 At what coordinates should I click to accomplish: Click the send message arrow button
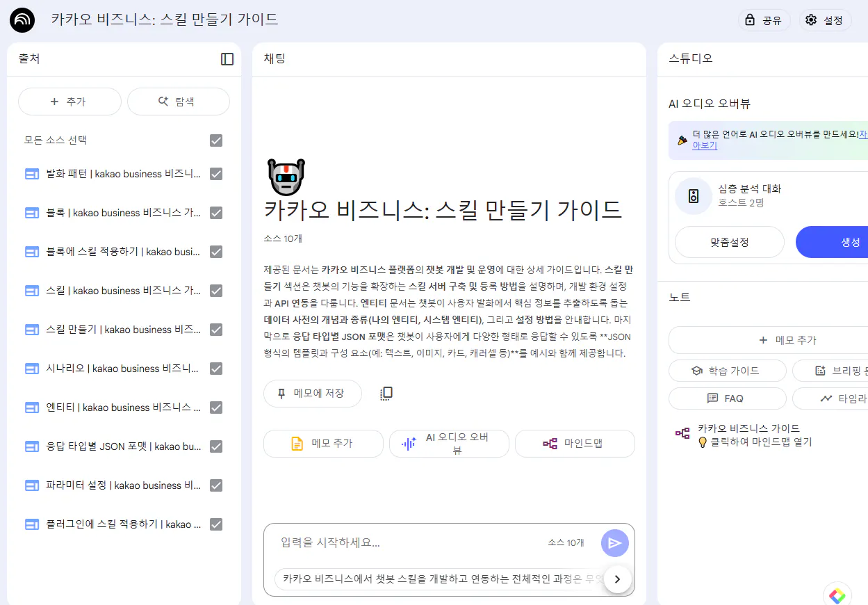(x=615, y=543)
